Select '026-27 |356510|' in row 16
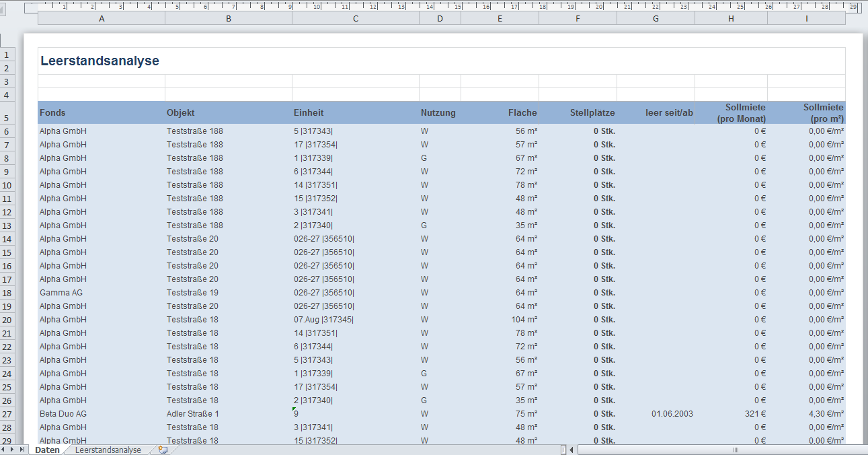Screen dimensions: 868x455 point(356,266)
